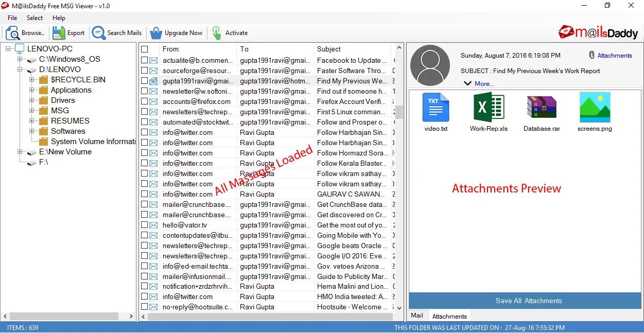Click the Export toolbar button
This screenshot has height=333, width=644.
point(68,33)
